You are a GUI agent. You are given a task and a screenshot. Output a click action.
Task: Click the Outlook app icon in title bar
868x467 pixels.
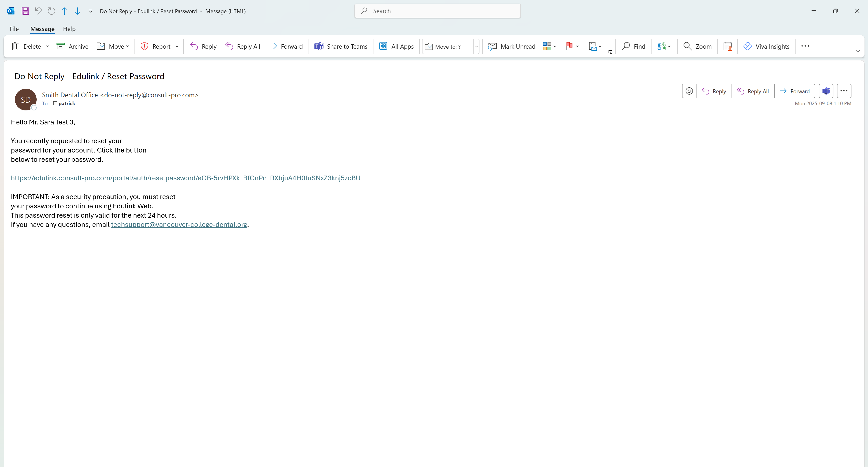pos(11,11)
